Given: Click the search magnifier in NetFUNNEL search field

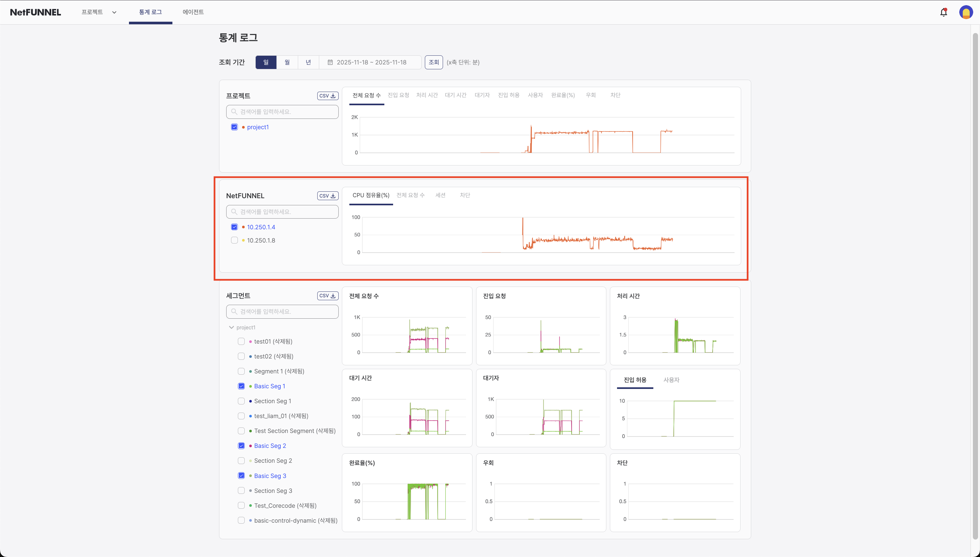Looking at the screenshot, I should tap(235, 211).
